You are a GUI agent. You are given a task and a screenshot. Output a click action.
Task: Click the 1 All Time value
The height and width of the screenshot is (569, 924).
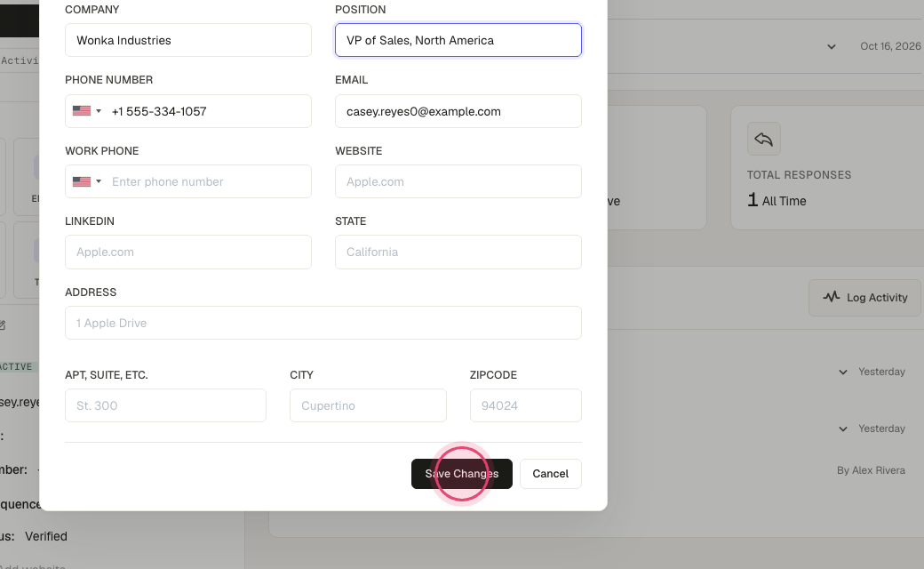tap(777, 200)
